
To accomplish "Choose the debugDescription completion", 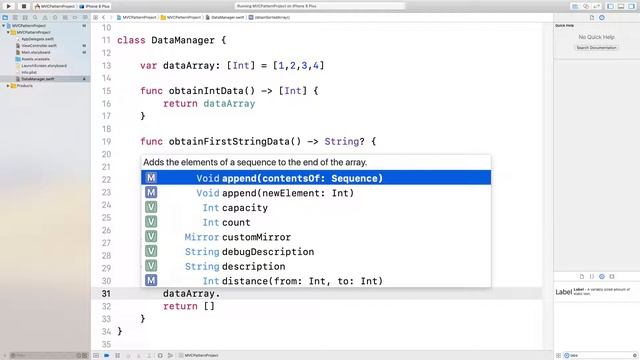I will (x=316, y=251).
